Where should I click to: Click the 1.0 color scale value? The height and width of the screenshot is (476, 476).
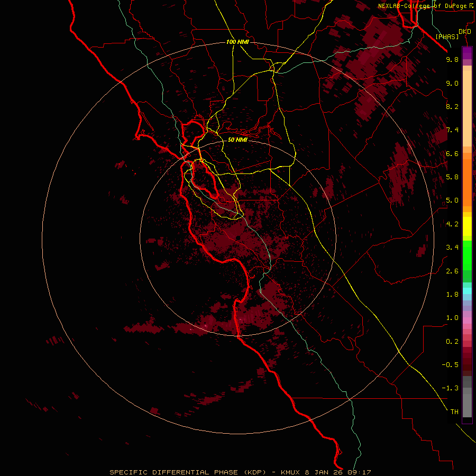click(452, 318)
